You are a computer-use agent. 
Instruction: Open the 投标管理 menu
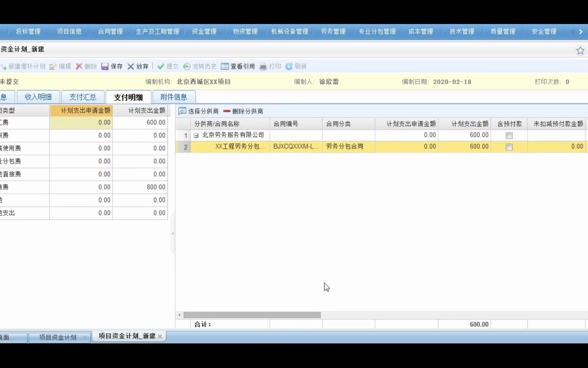click(x=28, y=31)
